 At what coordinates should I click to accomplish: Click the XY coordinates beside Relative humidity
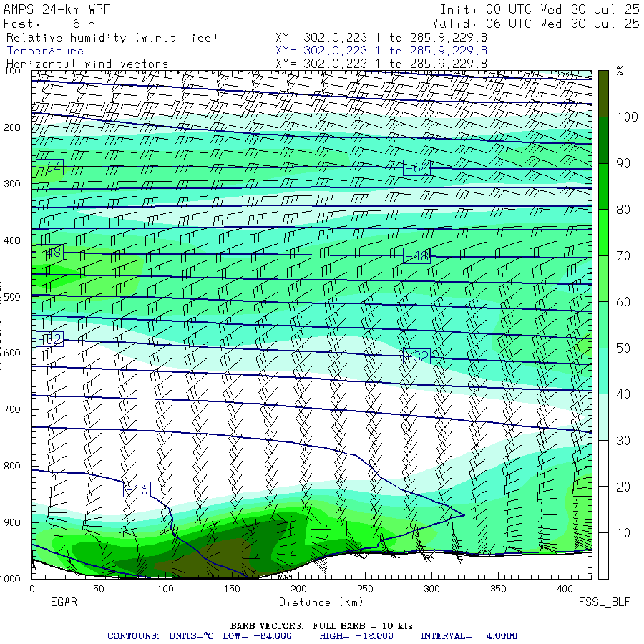[381, 38]
